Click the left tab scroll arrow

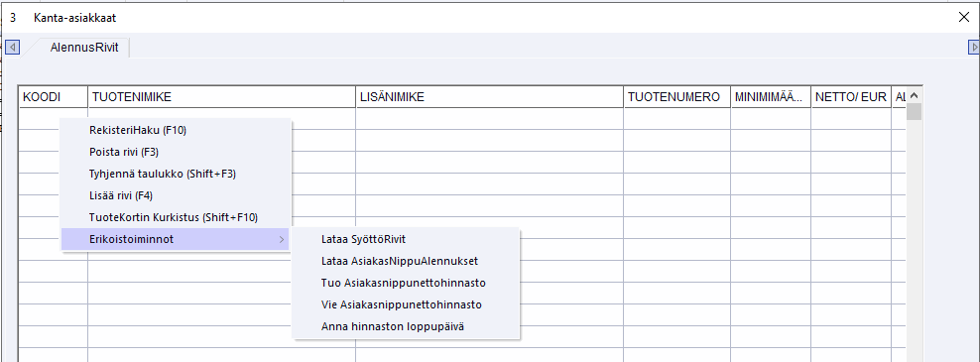point(13,47)
